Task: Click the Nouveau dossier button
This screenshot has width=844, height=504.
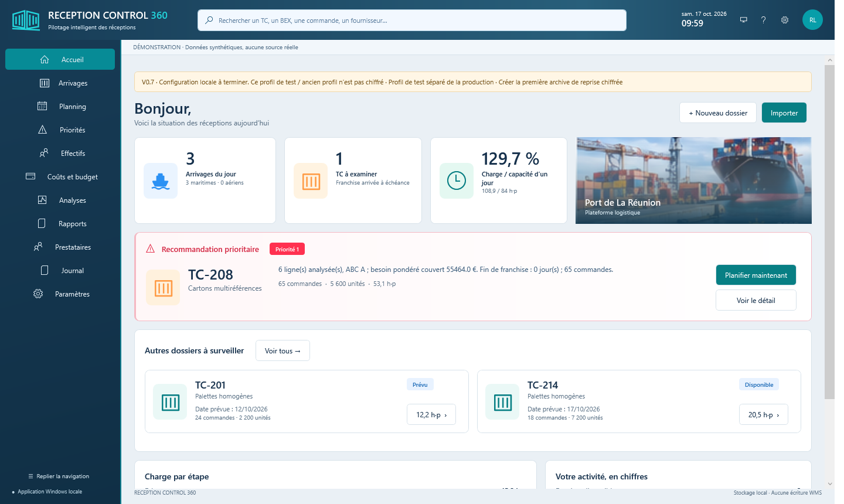Action: pyautogui.click(x=718, y=113)
